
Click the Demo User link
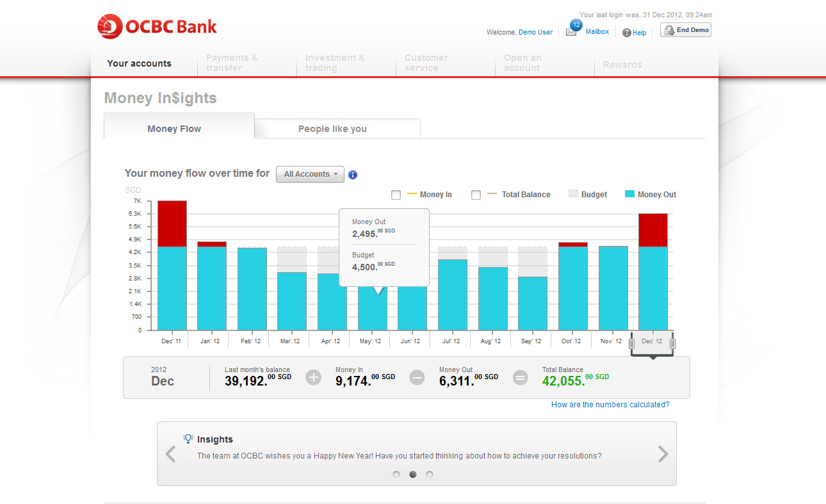[x=535, y=32]
